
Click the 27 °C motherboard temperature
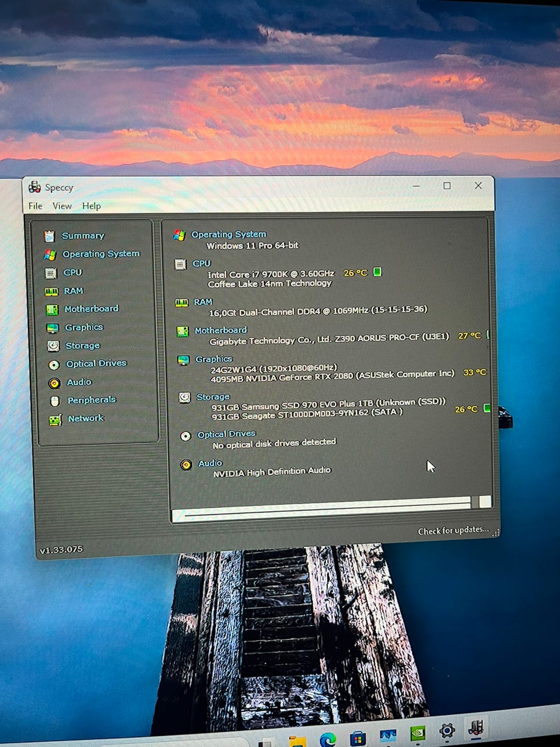(x=470, y=336)
